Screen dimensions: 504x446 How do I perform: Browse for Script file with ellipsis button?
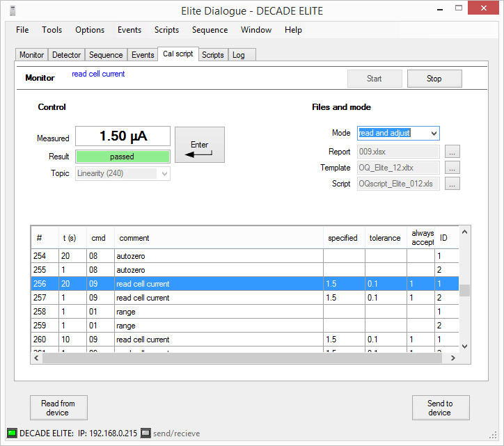click(x=452, y=184)
